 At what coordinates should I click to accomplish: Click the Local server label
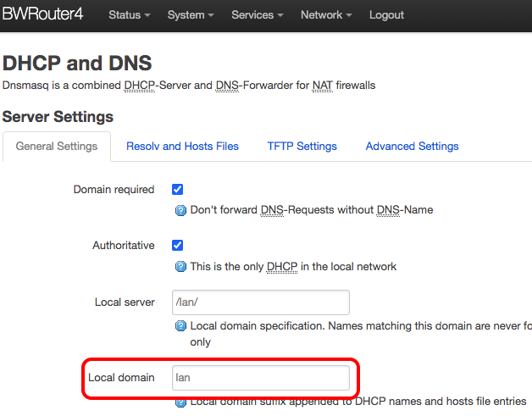(x=125, y=302)
